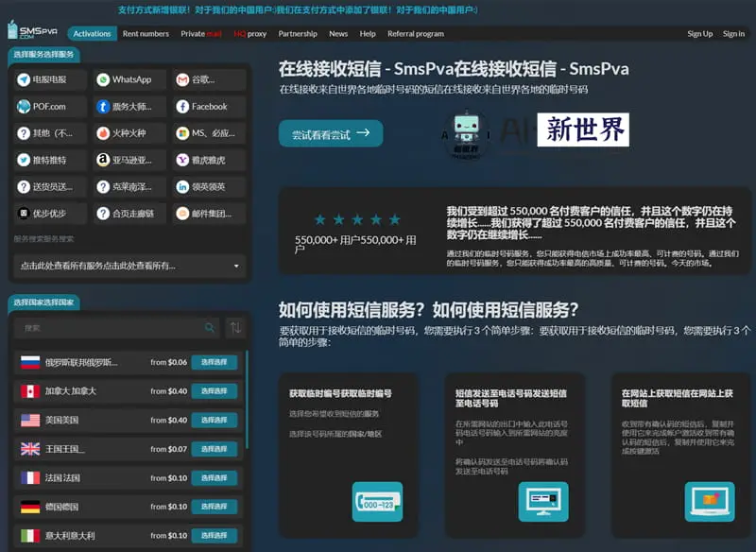Click the magnifier icon in country search
The image size is (756, 552).
pos(210,328)
